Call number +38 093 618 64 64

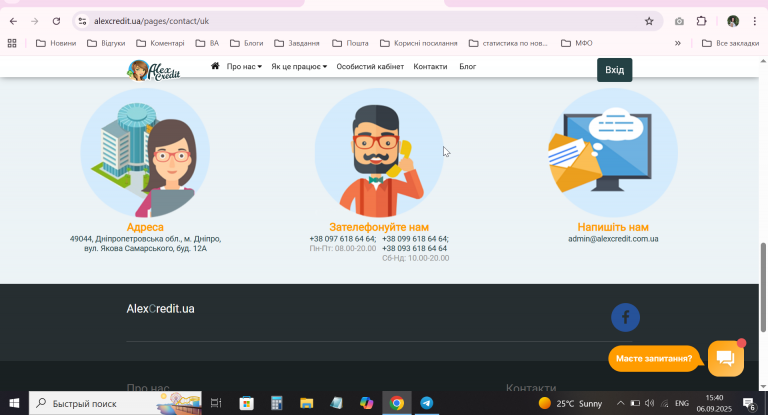(414, 248)
